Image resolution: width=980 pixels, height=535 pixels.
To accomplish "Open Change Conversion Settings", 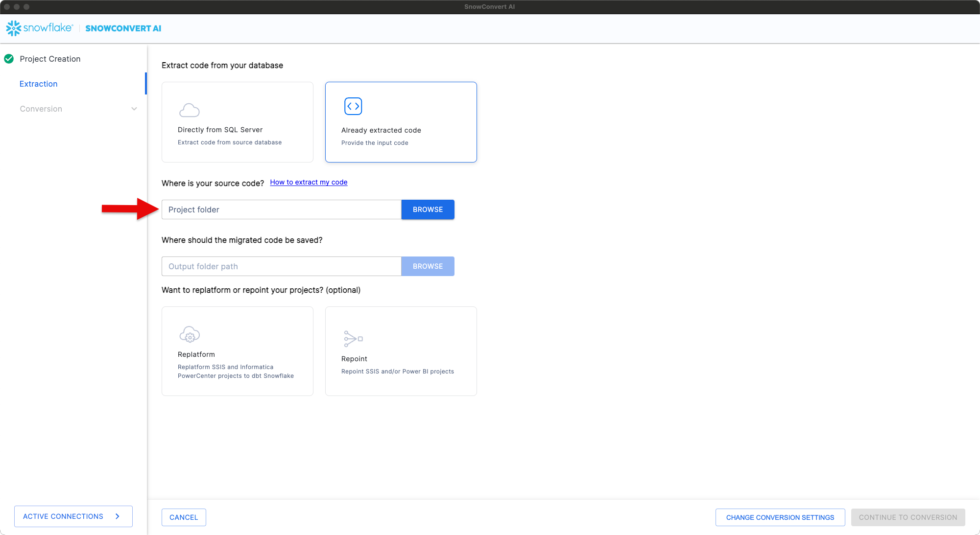I will tap(780, 517).
